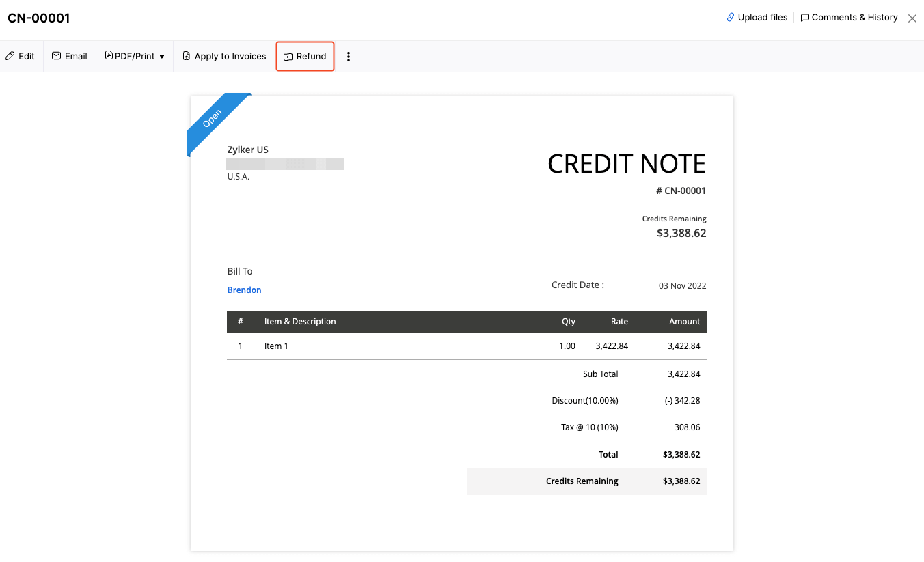This screenshot has width=924, height=562.
Task: Click the Edit button
Action: coord(20,56)
